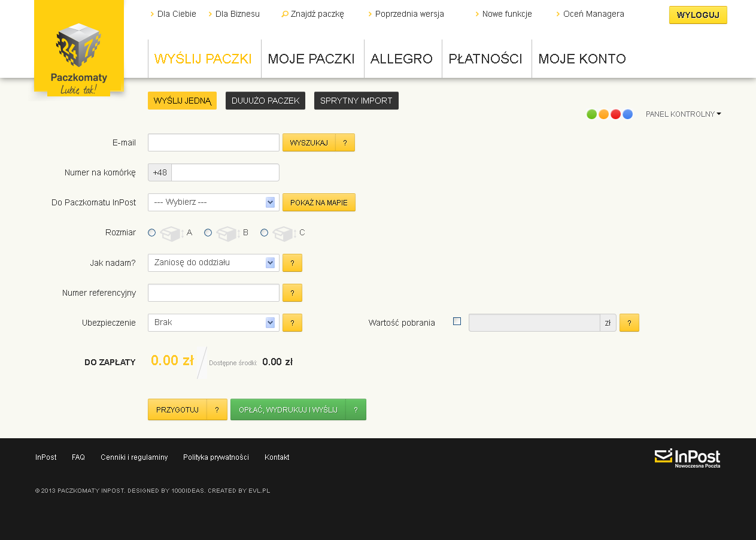Focus the Numer na komórkę field
This screenshot has width=756, height=540.
pos(225,172)
